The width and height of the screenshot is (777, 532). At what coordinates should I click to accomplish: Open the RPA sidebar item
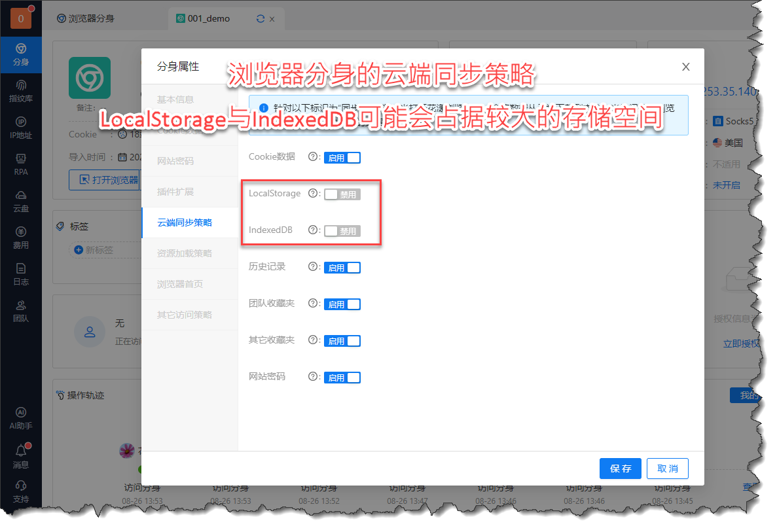(21, 164)
